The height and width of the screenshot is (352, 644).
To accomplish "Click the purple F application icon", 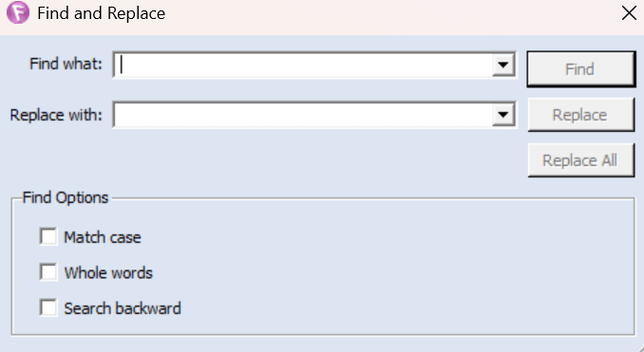I will click(x=18, y=12).
